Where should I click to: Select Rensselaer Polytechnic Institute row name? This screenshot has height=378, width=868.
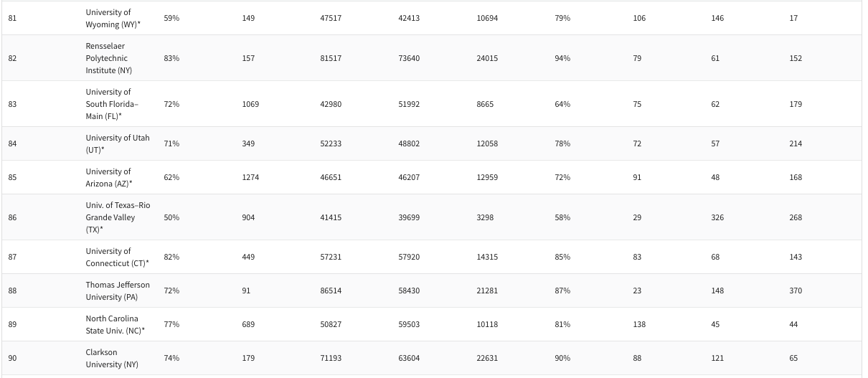click(x=110, y=58)
